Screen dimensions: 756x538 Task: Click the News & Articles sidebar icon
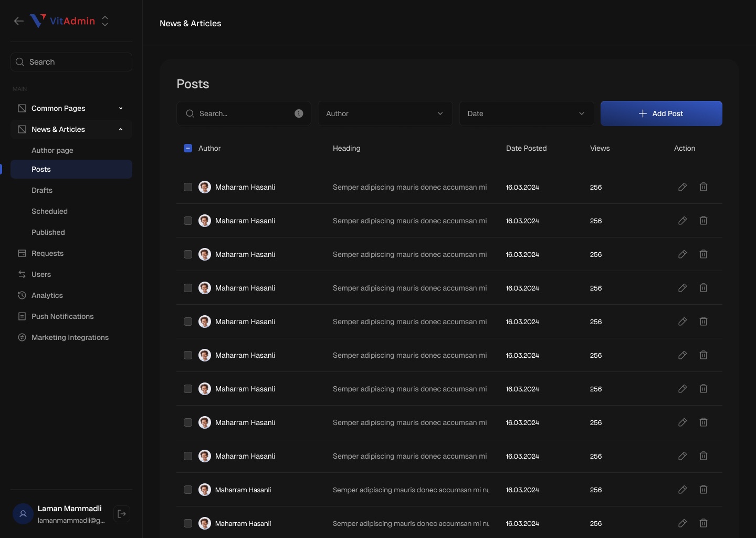coord(22,129)
